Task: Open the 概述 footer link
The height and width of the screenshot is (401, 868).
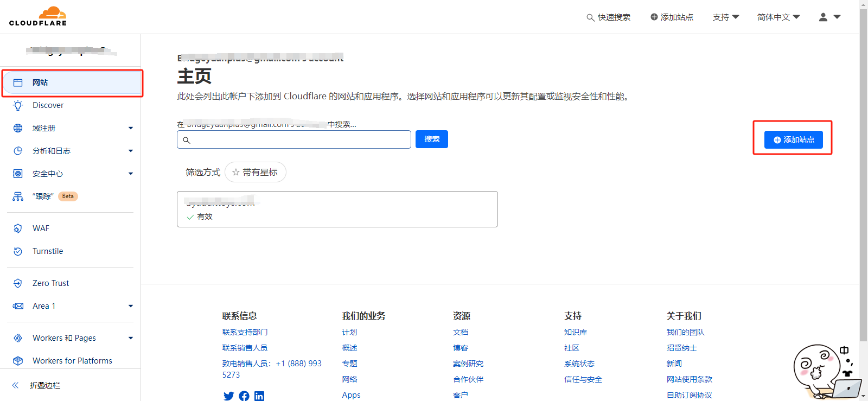Action: 349,348
